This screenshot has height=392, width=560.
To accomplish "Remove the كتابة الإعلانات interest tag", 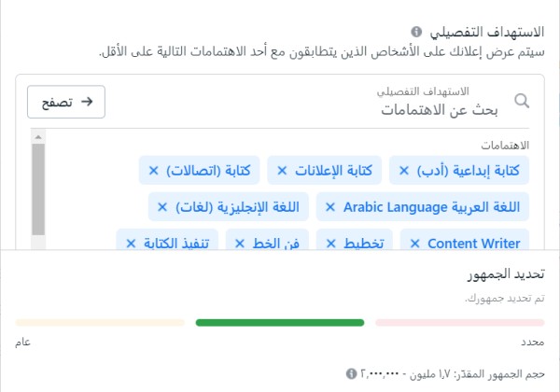I will (282, 171).
